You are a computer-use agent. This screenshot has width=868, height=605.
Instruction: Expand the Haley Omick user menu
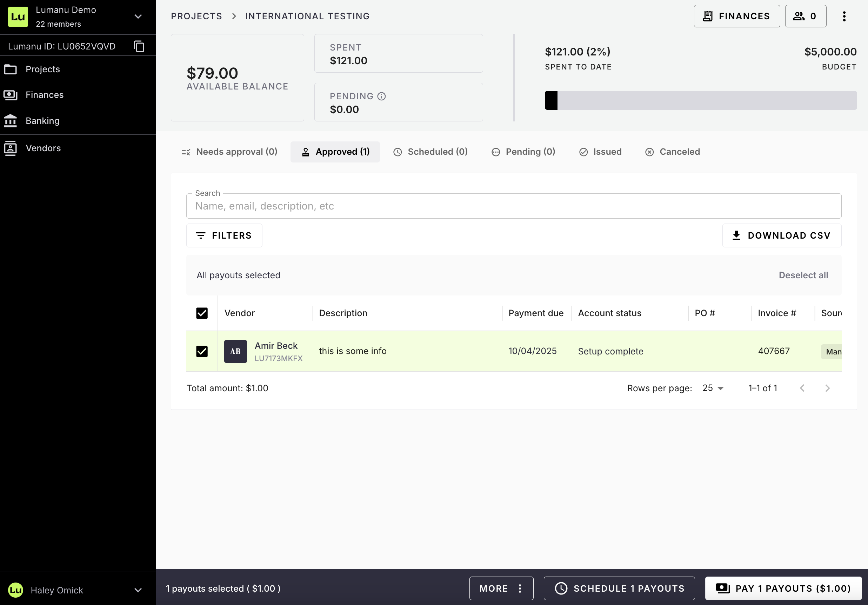click(138, 590)
